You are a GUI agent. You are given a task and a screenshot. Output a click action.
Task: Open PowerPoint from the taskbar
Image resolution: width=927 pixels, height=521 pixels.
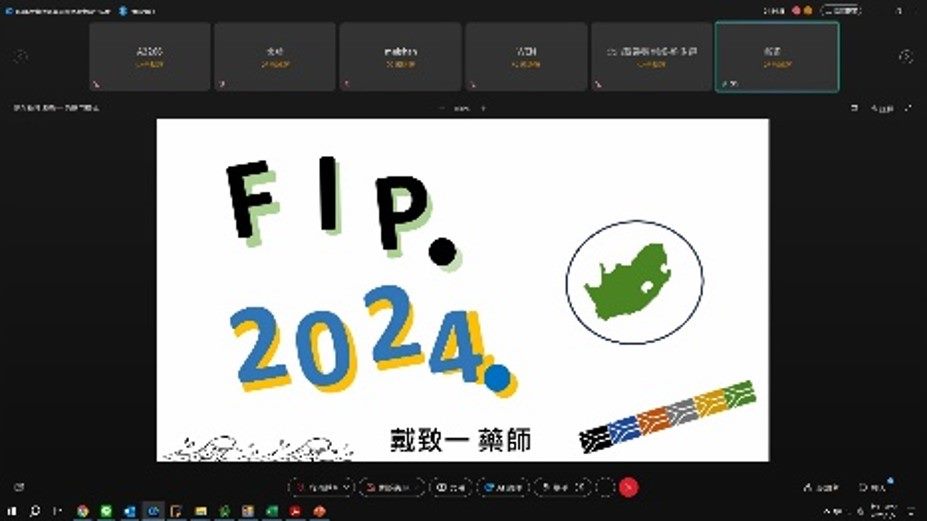(319, 511)
